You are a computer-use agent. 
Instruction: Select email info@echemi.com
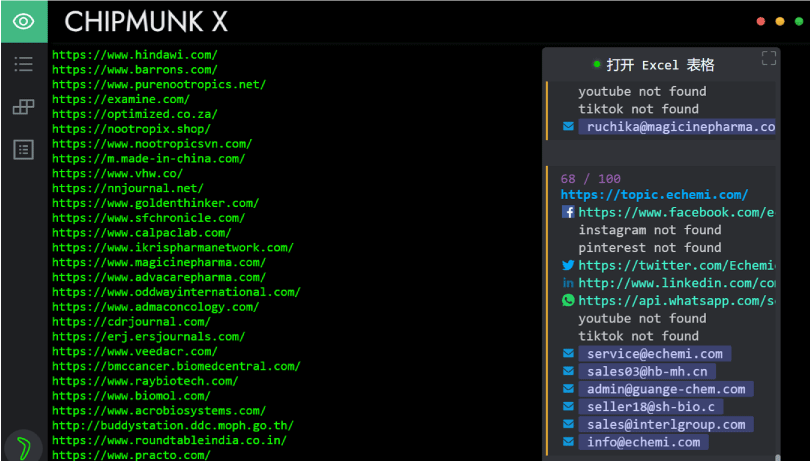[644, 442]
